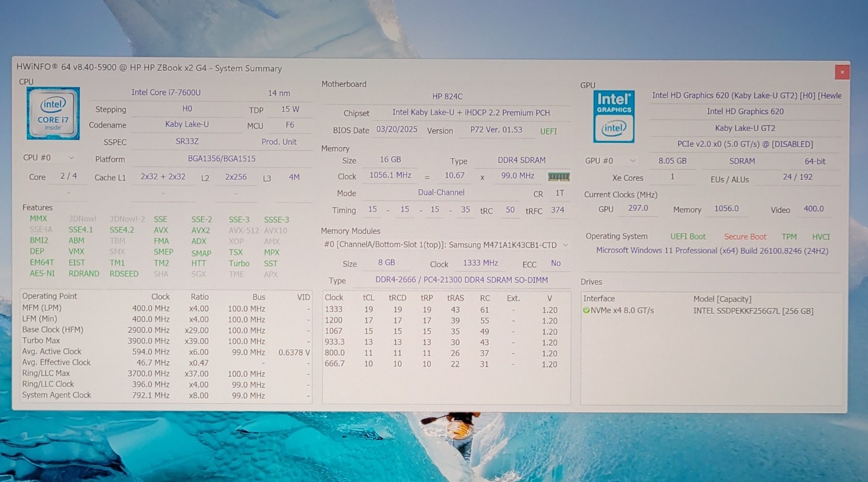Select the 666.7 row in memory timing table
Viewport: 868px width, 482px height.
(445, 364)
